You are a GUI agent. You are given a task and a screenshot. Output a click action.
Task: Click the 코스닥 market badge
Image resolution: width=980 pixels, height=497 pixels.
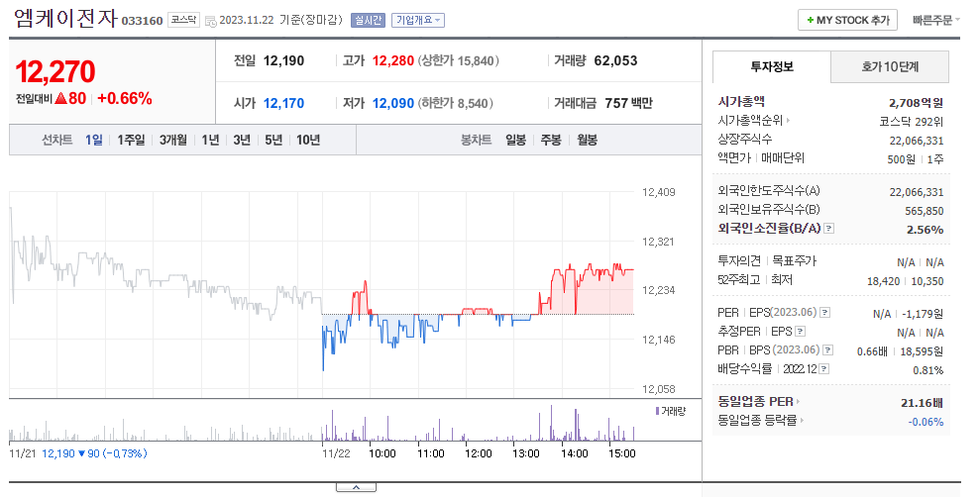tap(183, 20)
